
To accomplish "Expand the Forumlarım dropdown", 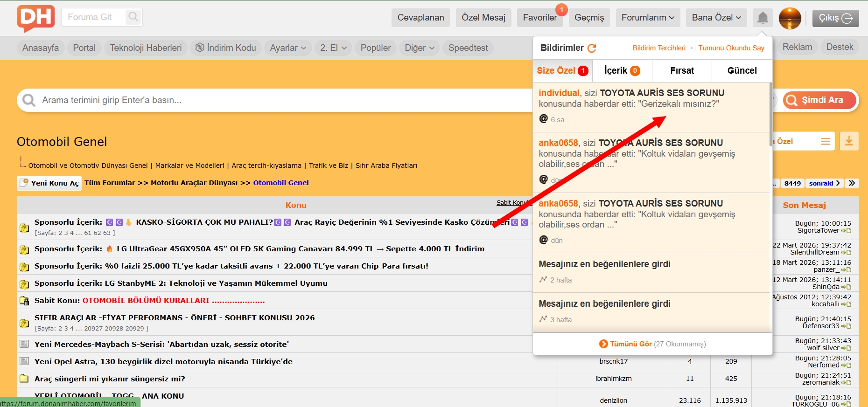I will [648, 18].
